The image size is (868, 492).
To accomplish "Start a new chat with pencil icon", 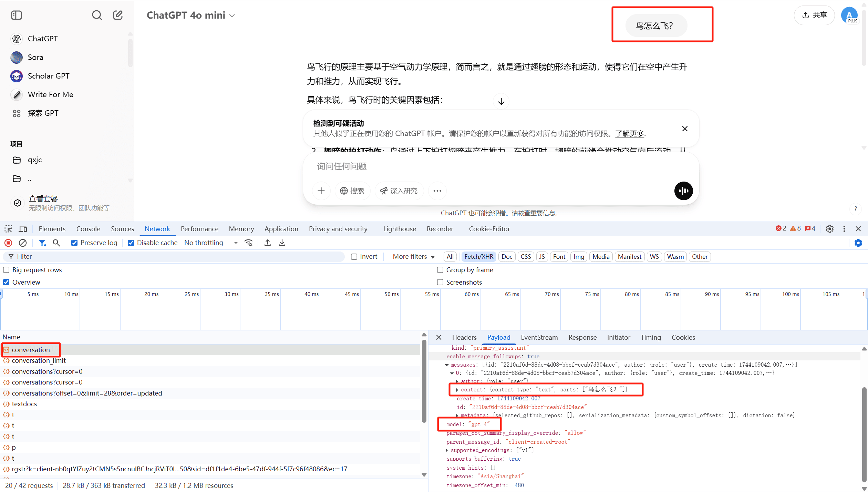I will pyautogui.click(x=118, y=15).
